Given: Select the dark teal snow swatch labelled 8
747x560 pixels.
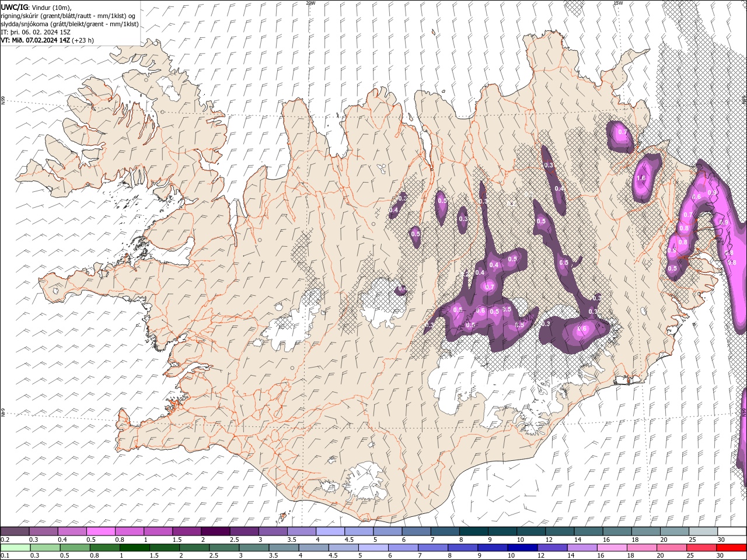Looking at the screenshot, I should (473, 531).
